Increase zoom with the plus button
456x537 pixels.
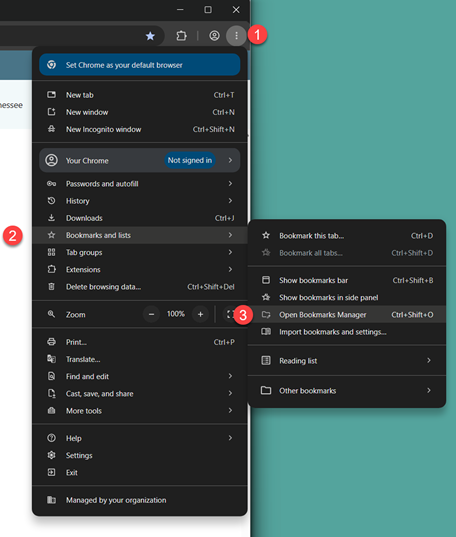tap(200, 314)
